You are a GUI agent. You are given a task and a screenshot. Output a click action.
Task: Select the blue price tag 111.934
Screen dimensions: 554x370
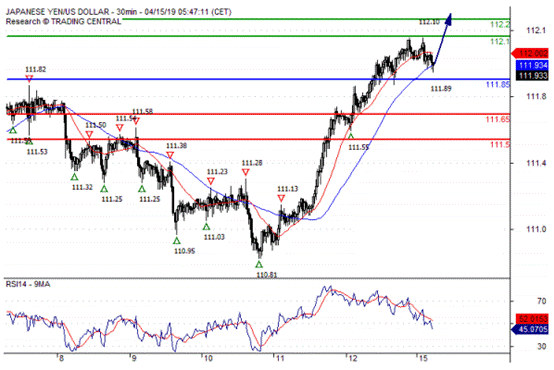(533, 65)
